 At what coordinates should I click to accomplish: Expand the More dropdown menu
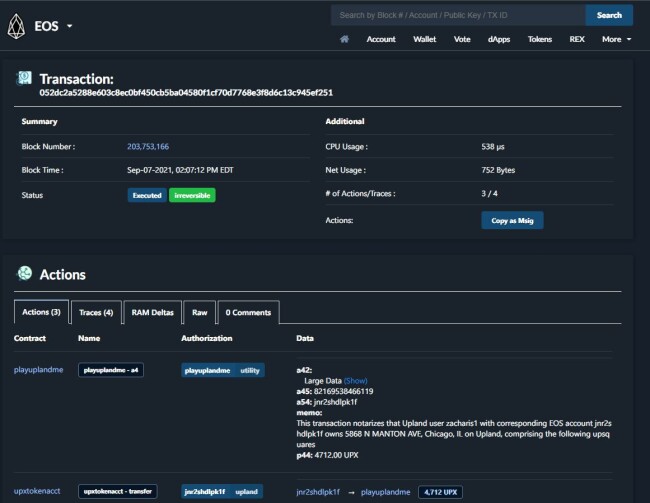tap(616, 39)
